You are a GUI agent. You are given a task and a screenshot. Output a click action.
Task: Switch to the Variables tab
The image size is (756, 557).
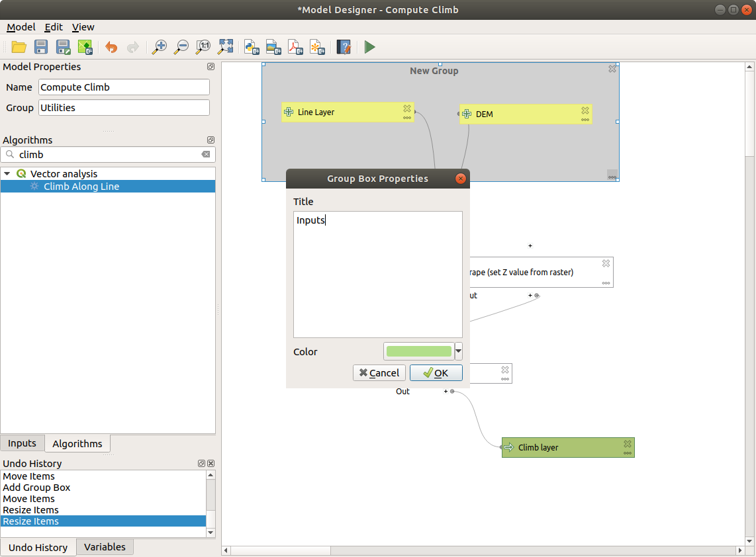105,546
